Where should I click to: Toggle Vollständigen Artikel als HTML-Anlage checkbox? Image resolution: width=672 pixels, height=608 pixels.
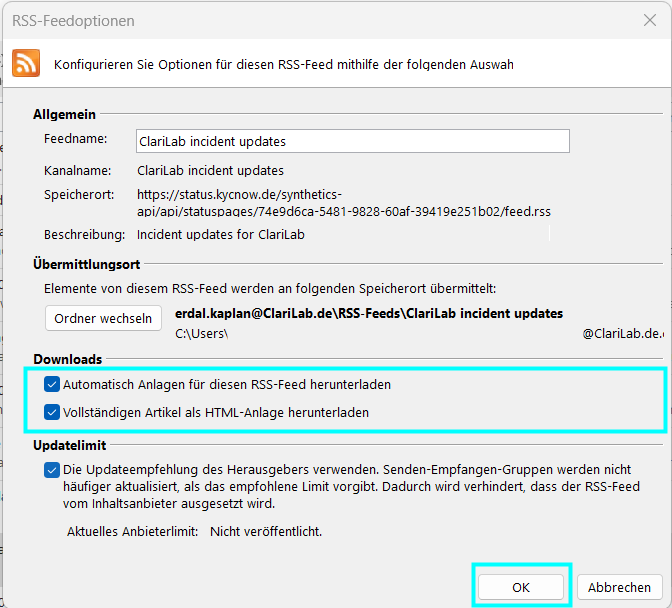coord(52,412)
